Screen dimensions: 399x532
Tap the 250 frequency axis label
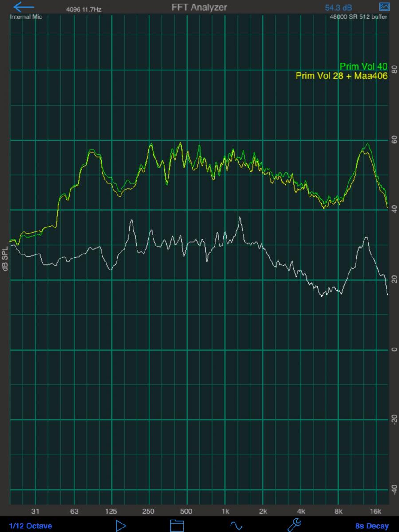149,512
